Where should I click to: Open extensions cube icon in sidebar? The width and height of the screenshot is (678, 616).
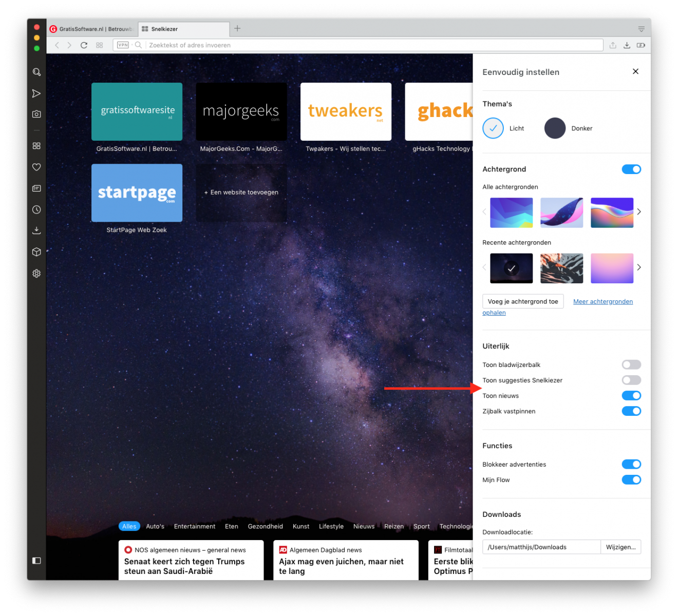36,252
